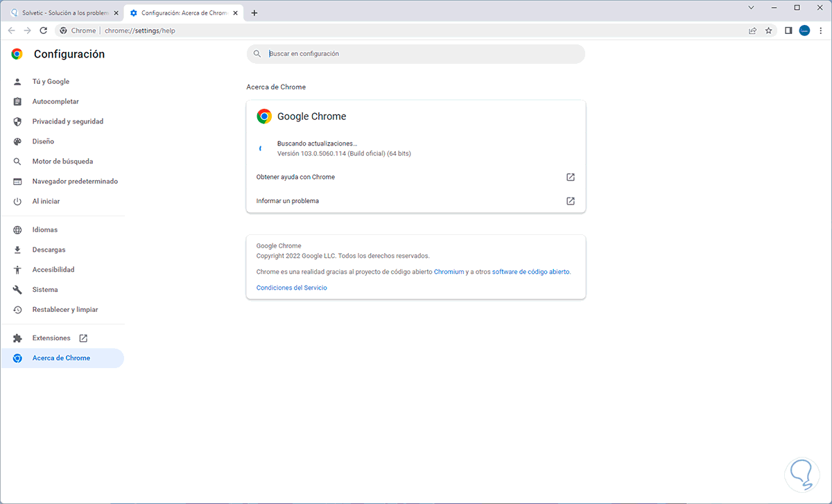The image size is (832, 504).
Task: Click the Autocompletar clipboard icon
Action: [x=17, y=101]
